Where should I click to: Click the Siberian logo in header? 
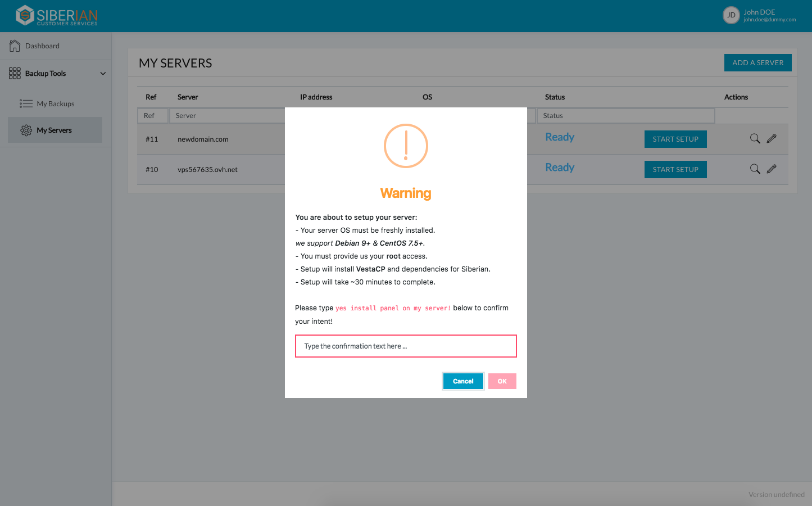[x=57, y=16]
